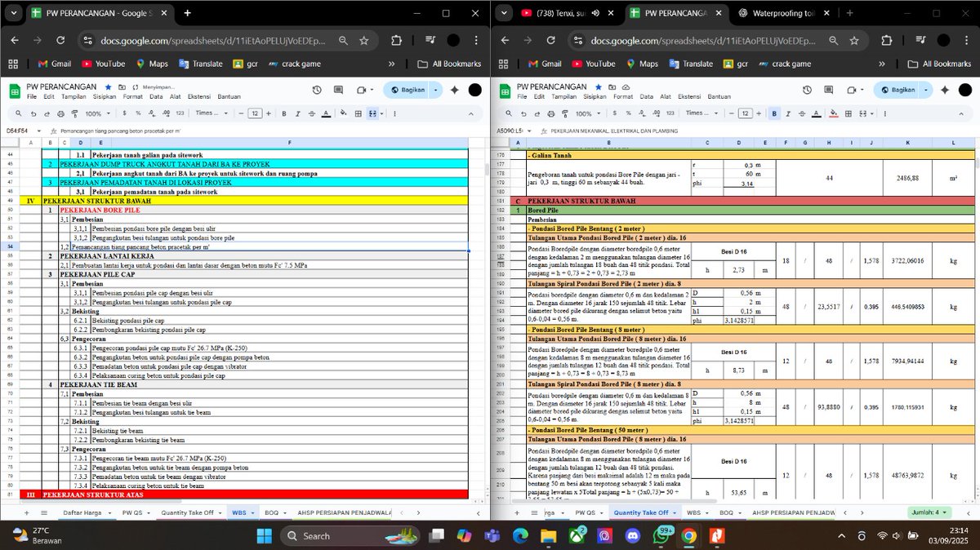980x550 pixels.
Task: Click the Gemini sparkle icon in left window
Action: coord(454,90)
